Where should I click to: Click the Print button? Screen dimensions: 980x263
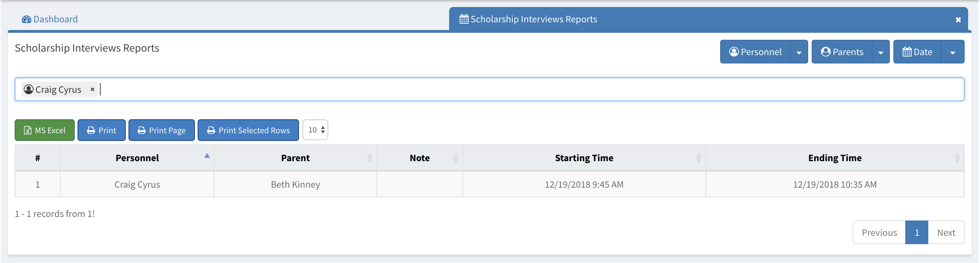[102, 130]
